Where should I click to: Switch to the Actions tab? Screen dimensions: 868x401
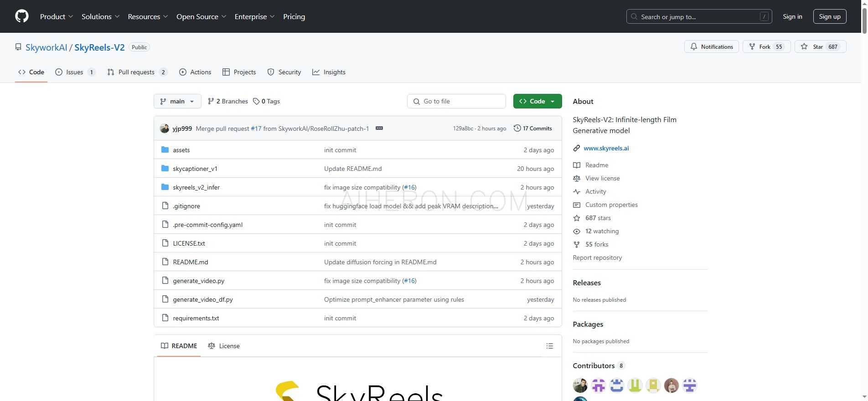pos(195,72)
